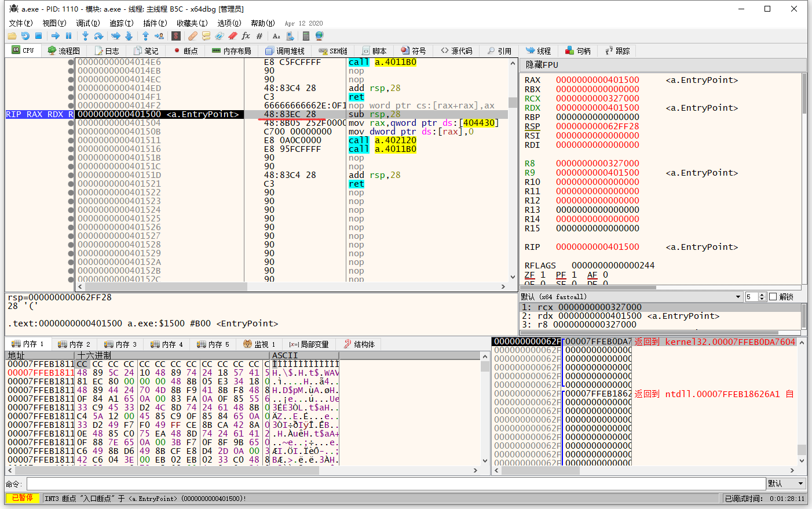Open the 文件 (File) menu
812x509 pixels.
[21, 23]
